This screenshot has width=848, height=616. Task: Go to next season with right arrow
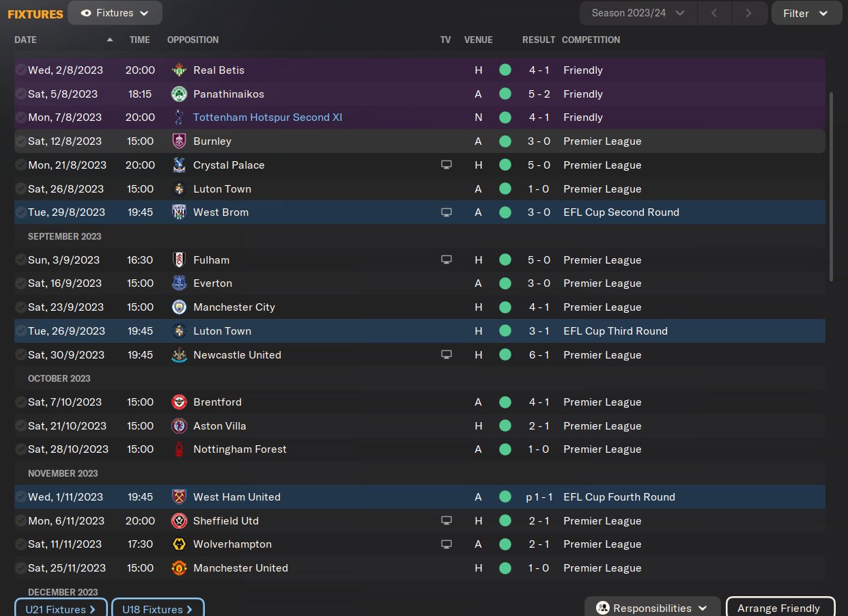(749, 13)
